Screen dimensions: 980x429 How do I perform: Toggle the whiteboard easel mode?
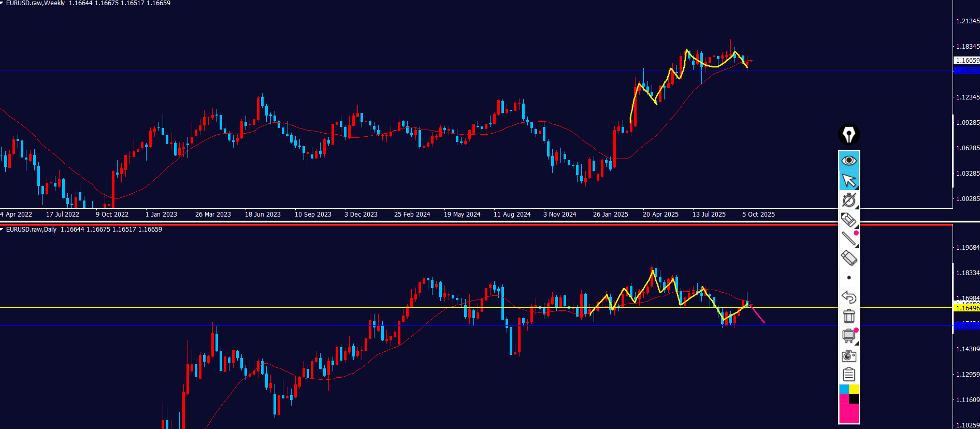point(848,336)
